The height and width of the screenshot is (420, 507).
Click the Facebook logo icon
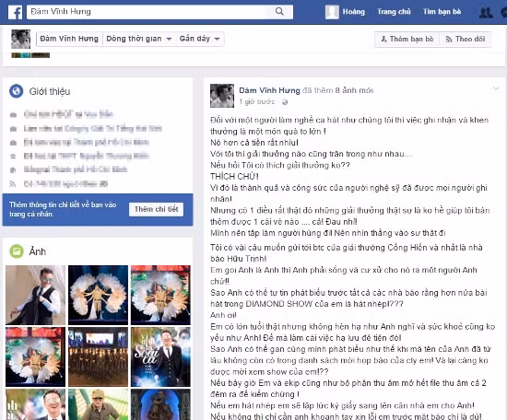(x=15, y=12)
